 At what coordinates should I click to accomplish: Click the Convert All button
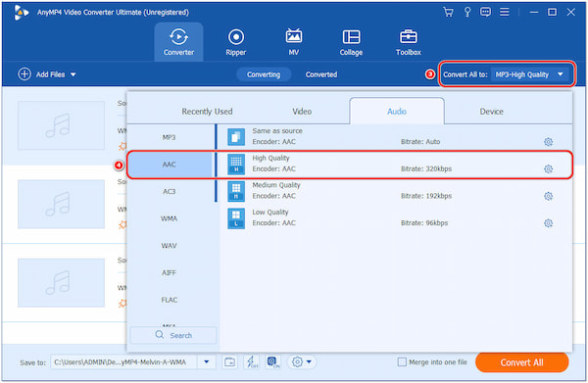(x=521, y=362)
